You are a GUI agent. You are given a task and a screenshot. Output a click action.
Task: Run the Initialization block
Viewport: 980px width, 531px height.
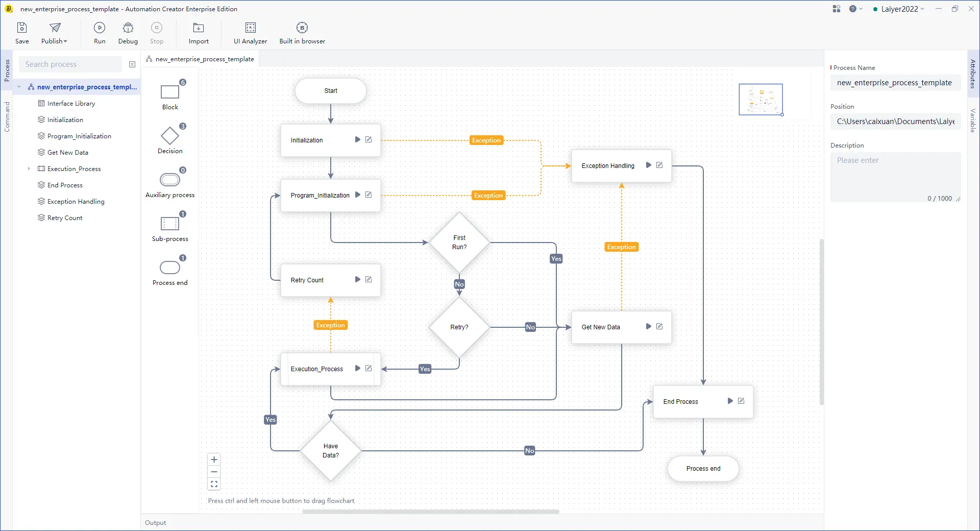click(x=357, y=139)
